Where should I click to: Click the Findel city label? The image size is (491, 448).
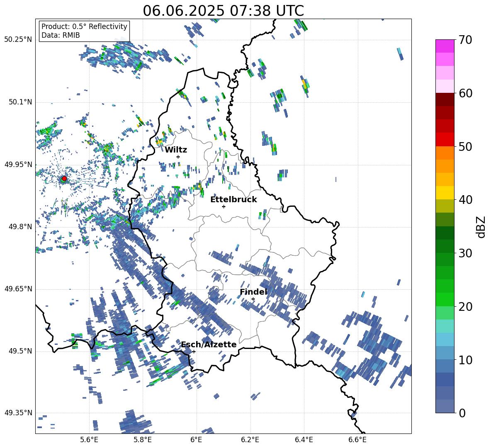pyautogui.click(x=253, y=292)
